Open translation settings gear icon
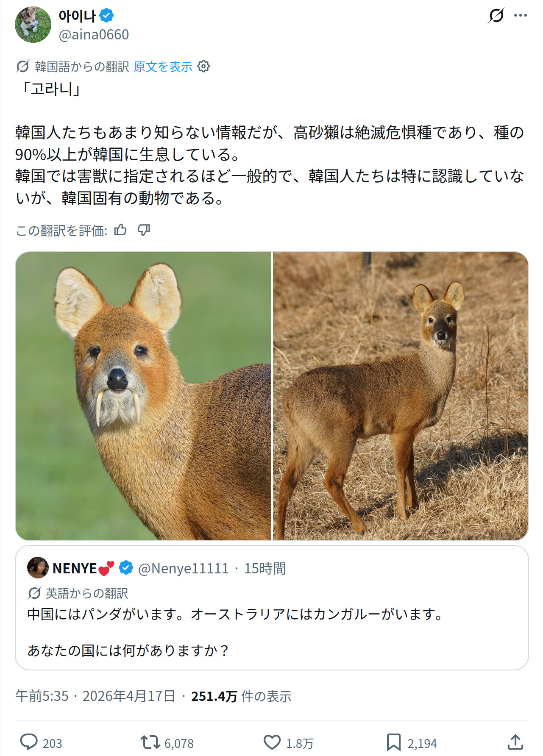The width and height of the screenshot is (543, 756). pos(204,67)
